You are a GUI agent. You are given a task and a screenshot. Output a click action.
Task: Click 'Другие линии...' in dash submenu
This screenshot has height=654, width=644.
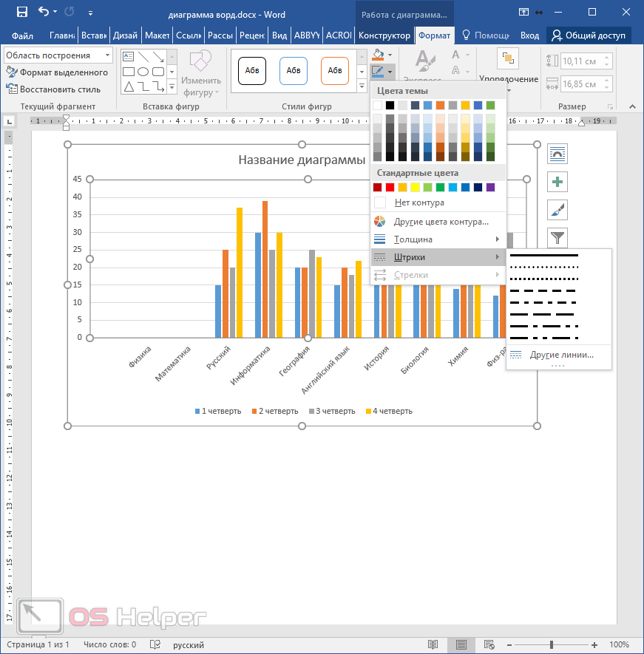(561, 355)
